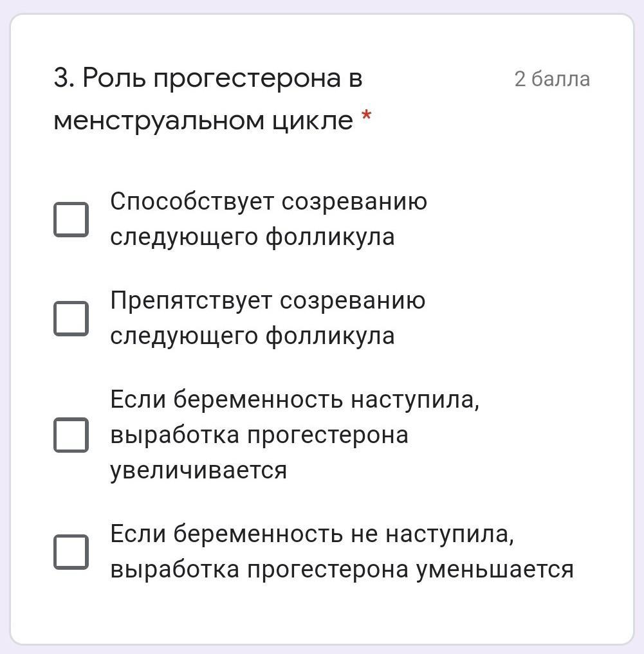Viewport: 644px width, 654px height.
Task: Enable the "выработка прогестерона увеличивается" checkbox
Action: coord(71,435)
